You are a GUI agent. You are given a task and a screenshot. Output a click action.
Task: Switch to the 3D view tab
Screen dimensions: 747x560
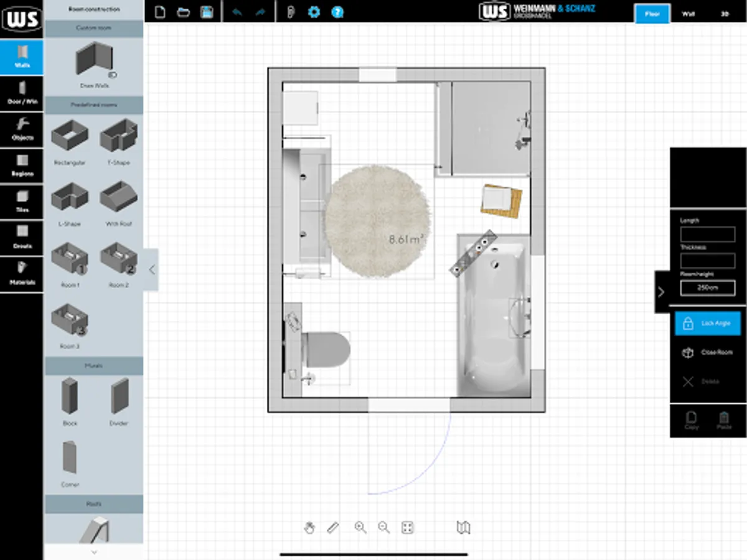[x=725, y=14]
